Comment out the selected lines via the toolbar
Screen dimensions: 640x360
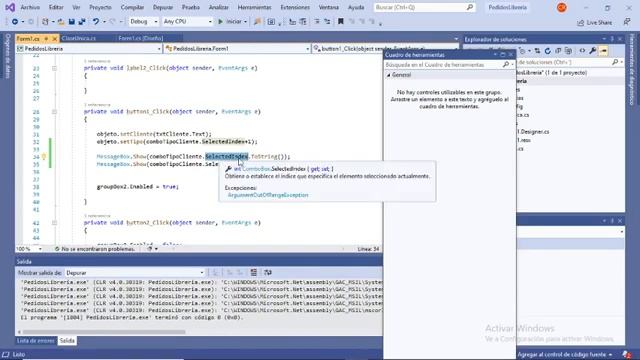[x=317, y=22]
